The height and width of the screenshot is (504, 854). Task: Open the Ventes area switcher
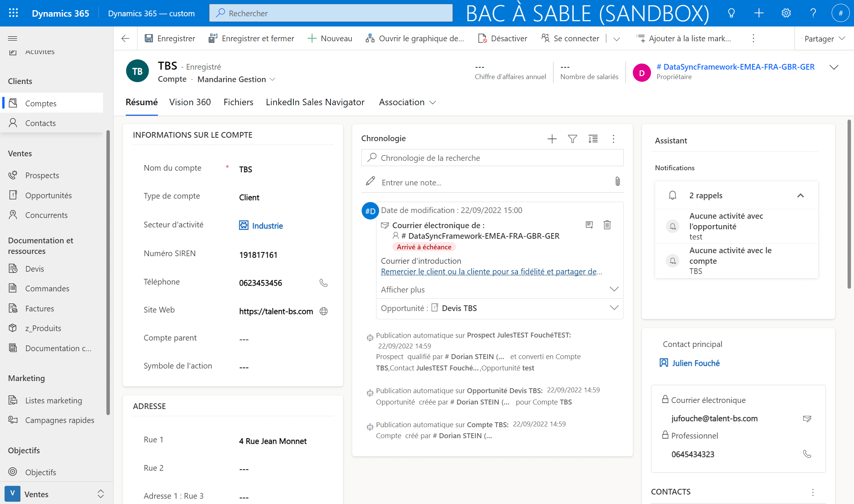[56, 494]
